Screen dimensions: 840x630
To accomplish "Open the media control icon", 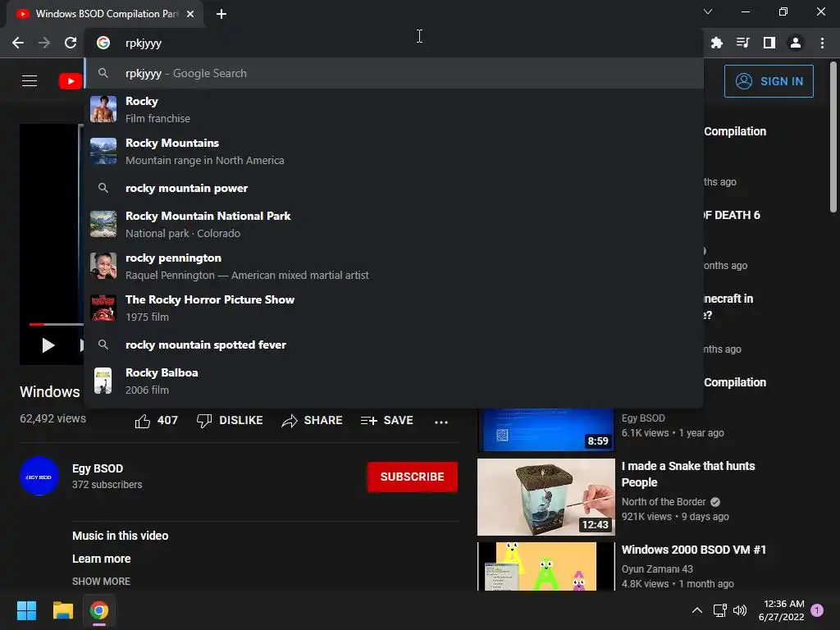I will 743,43.
